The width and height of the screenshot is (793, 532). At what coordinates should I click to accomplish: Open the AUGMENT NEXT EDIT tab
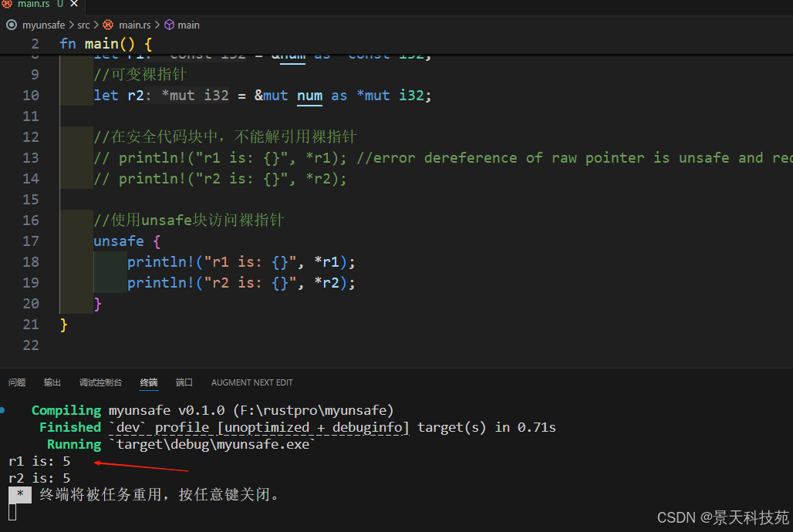pos(251,382)
